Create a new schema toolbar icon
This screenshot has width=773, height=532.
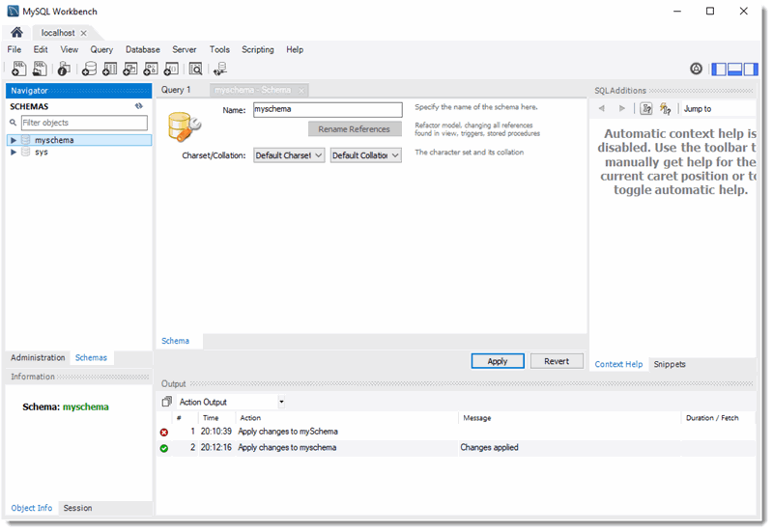[x=89, y=69]
